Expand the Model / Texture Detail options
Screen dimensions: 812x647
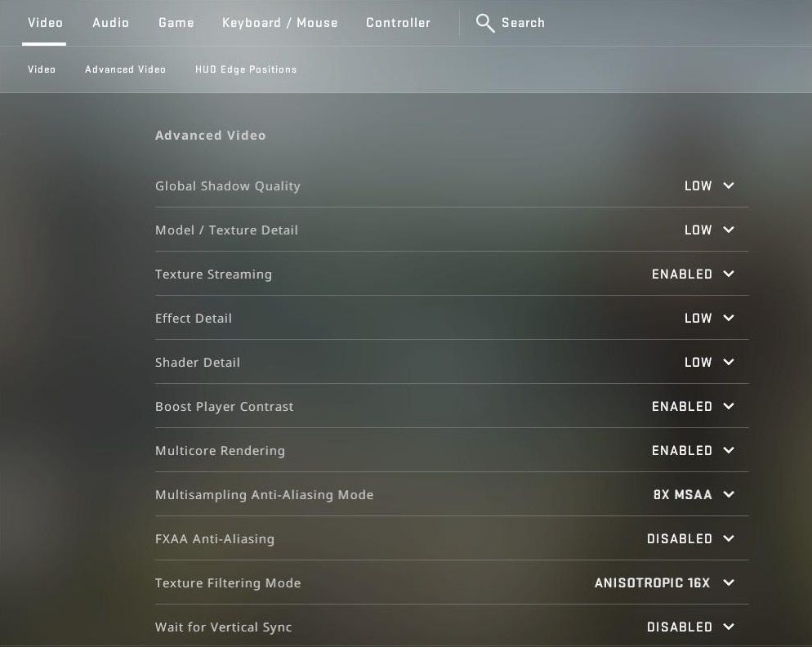(709, 230)
